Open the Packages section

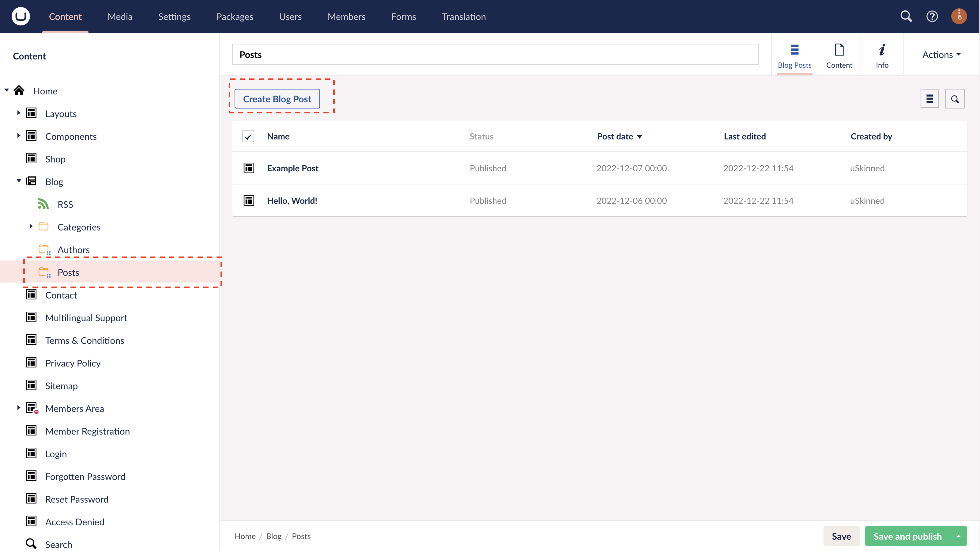pyautogui.click(x=235, y=16)
